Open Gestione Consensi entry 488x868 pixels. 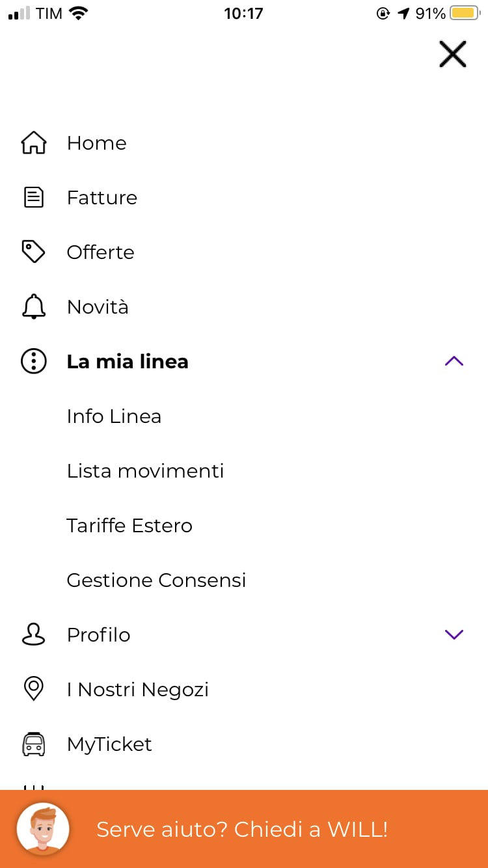point(156,580)
